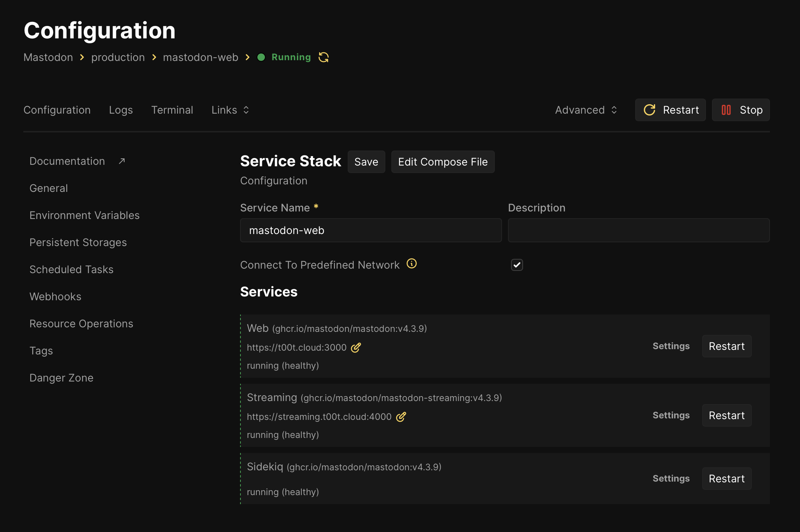Click the production breadcrumb link
The height and width of the screenshot is (532, 800).
(x=118, y=57)
